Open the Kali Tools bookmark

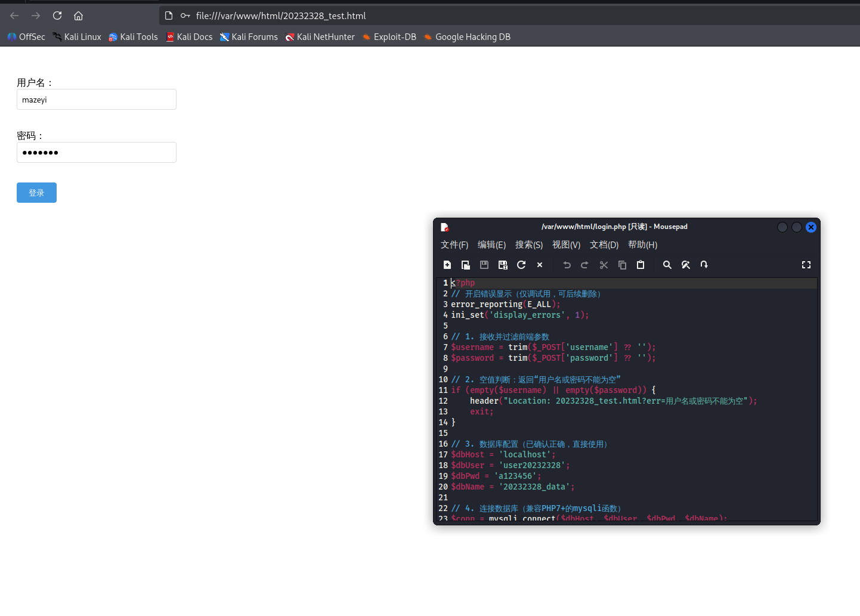point(133,37)
